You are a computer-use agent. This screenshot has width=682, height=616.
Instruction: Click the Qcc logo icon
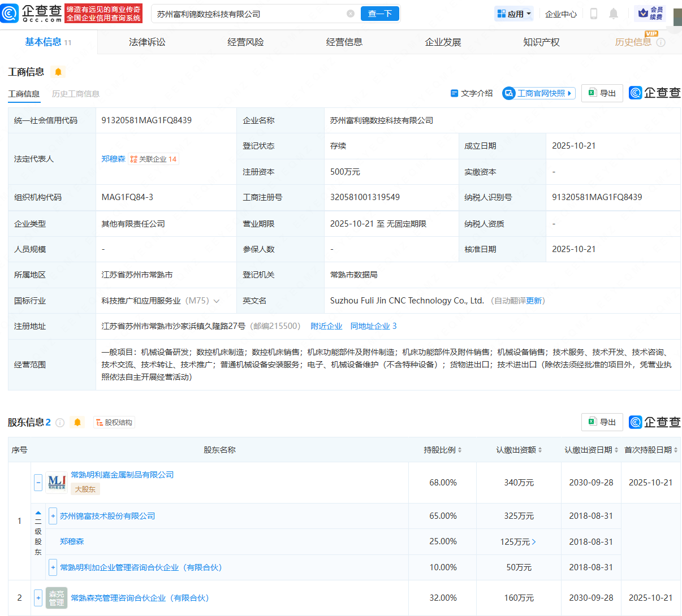pyautogui.click(x=10, y=14)
